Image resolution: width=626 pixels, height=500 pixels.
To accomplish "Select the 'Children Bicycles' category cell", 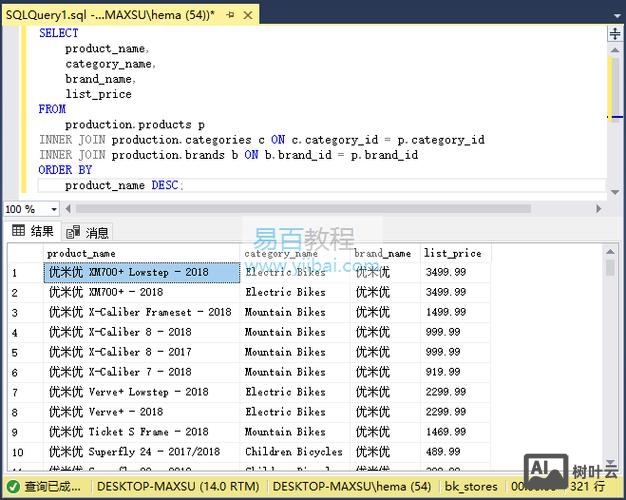I will (295, 452).
